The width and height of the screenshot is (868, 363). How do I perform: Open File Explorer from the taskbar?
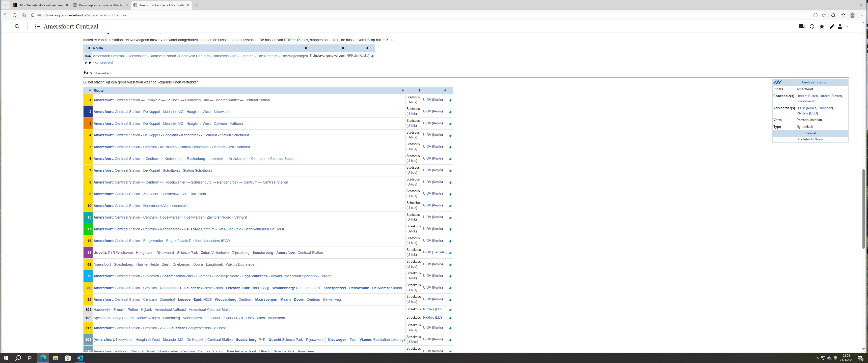[x=55, y=358]
